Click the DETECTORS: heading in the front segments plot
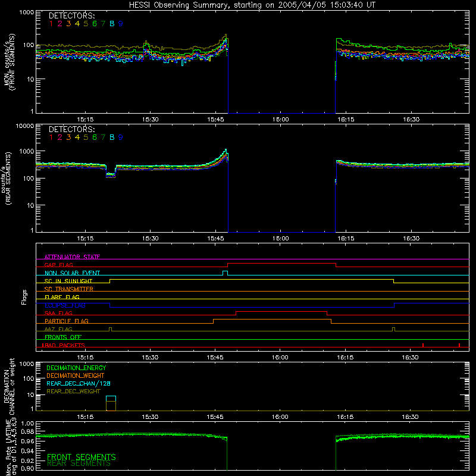The height and width of the screenshot is (476, 476). pos(71,15)
